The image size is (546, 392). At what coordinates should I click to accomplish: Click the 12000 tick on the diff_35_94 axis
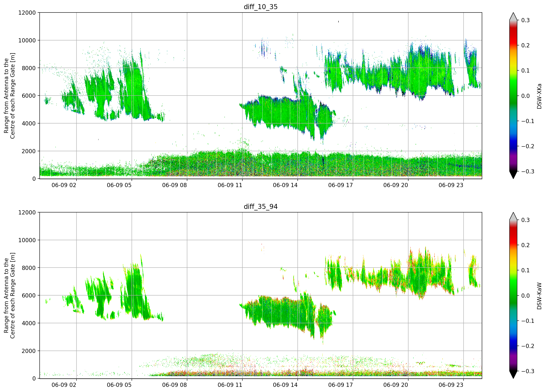click(x=27, y=212)
